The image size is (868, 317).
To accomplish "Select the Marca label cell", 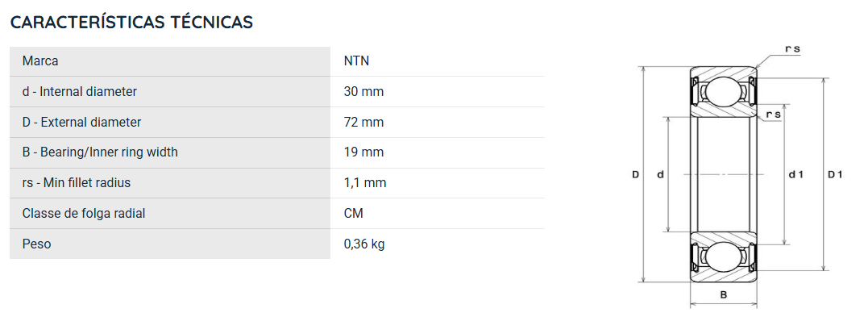I will click(x=170, y=61).
